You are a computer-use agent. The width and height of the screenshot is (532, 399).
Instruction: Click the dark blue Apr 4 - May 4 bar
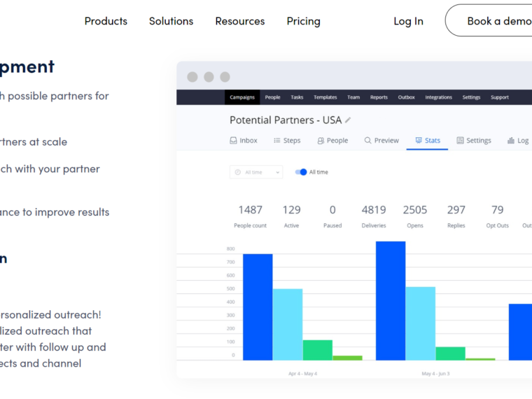[258, 307]
